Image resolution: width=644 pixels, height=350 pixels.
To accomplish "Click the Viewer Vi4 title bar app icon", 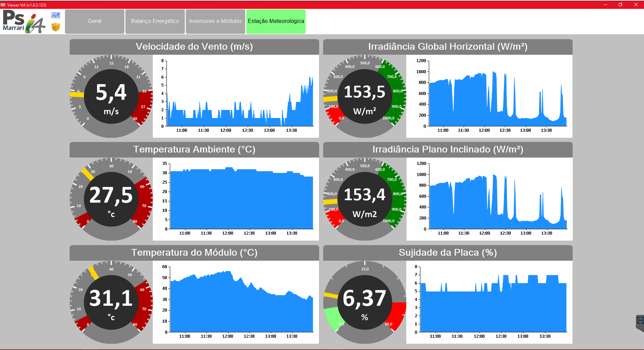I will point(3,5).
